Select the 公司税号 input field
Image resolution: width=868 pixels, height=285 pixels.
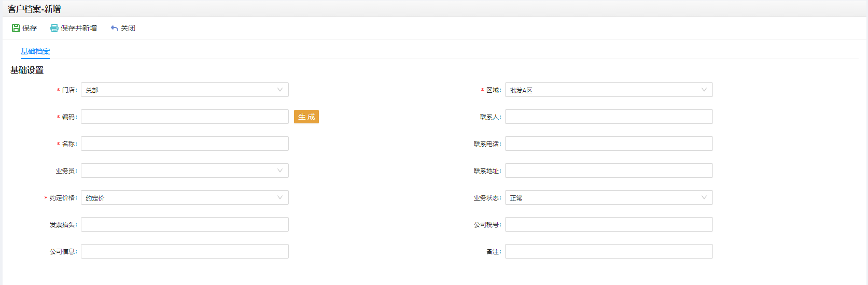[x=609, y=224]
